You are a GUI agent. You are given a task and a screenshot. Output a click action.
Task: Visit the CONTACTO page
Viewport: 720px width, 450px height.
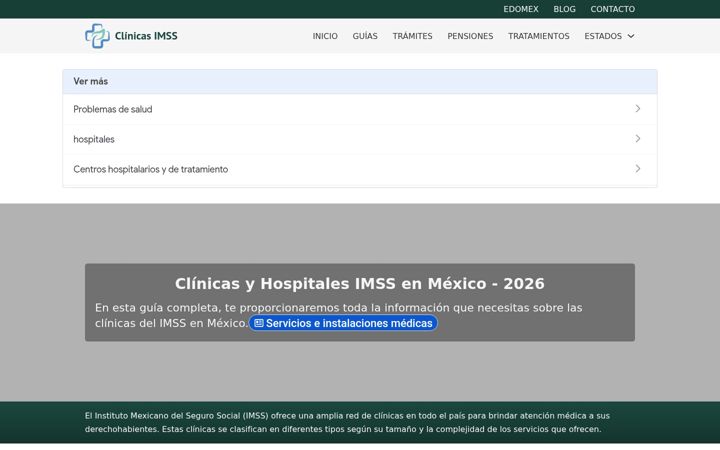[x=613, y=9]
